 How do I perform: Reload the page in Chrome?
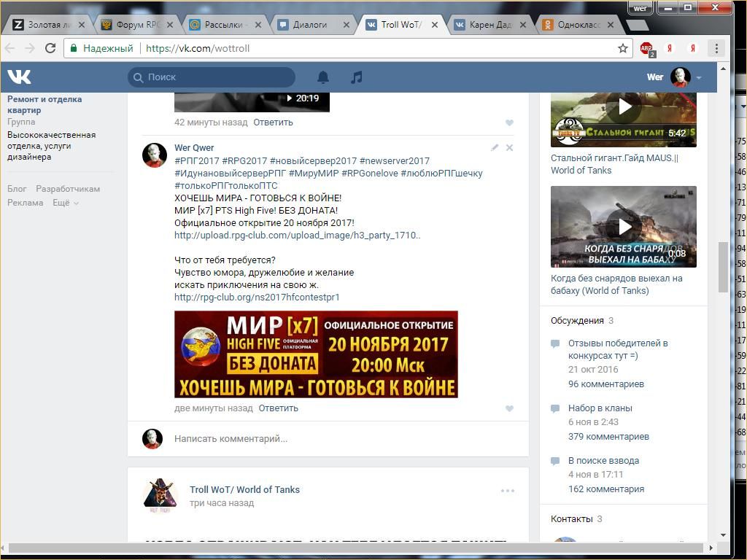50,48
